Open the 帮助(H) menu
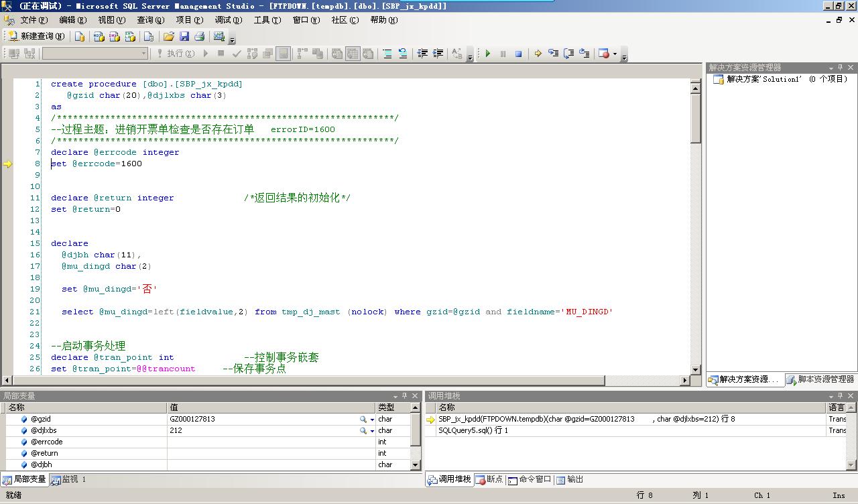 [383, 20]
